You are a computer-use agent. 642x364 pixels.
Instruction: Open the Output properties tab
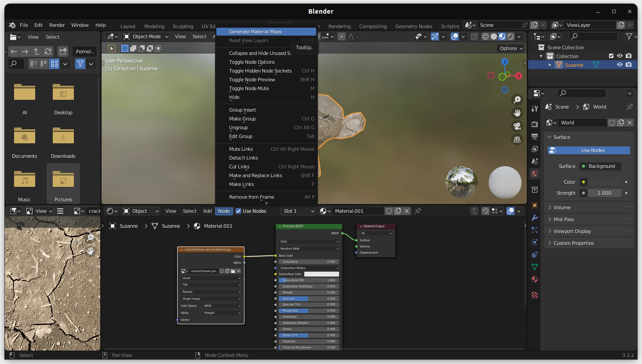coord(535,137)
